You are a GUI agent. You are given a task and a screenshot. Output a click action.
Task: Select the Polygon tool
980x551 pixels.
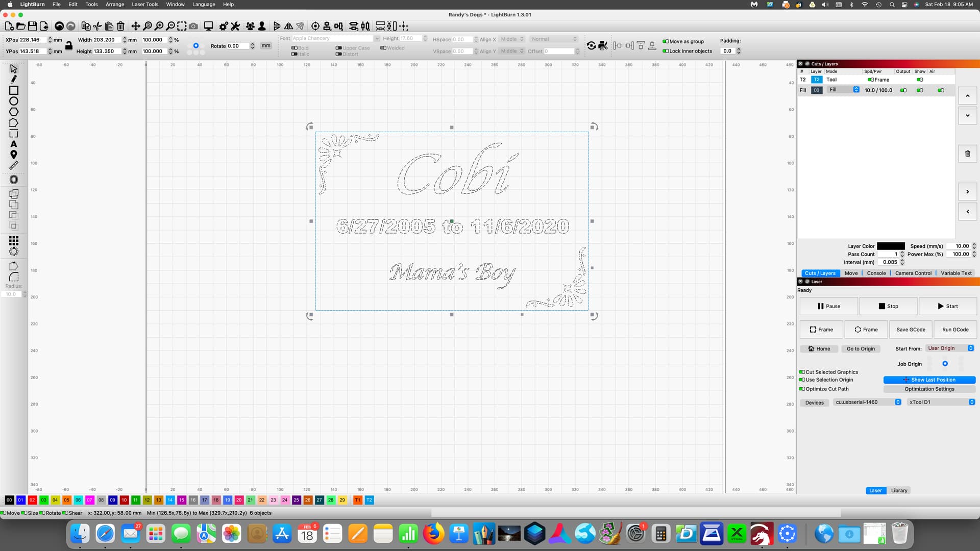tap(14, 112)
